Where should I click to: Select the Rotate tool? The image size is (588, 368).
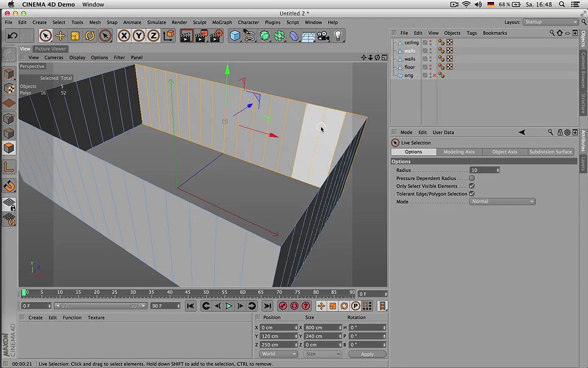tap(90, 36)
